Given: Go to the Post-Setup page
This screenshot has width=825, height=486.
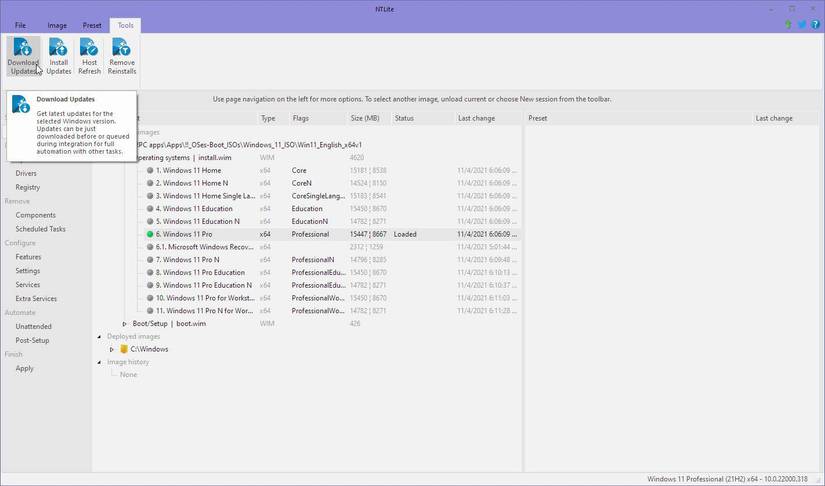Looking at the screenshot, I should click(x=33, y=341).
